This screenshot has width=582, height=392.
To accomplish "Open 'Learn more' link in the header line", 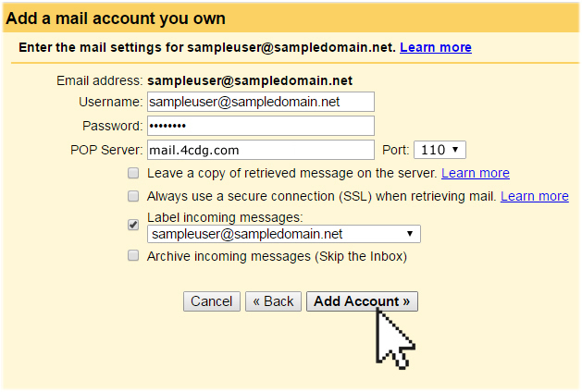I will (436, 47).
